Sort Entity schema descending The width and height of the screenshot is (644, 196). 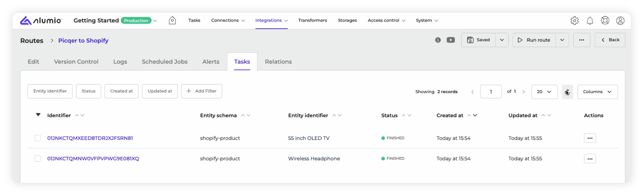tap(249, 115)
